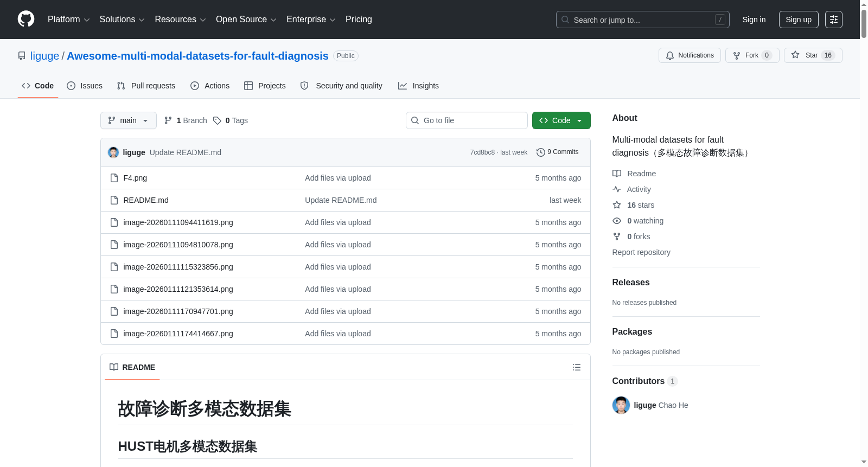Click the liguge author name in commit header

click(134, 152)
